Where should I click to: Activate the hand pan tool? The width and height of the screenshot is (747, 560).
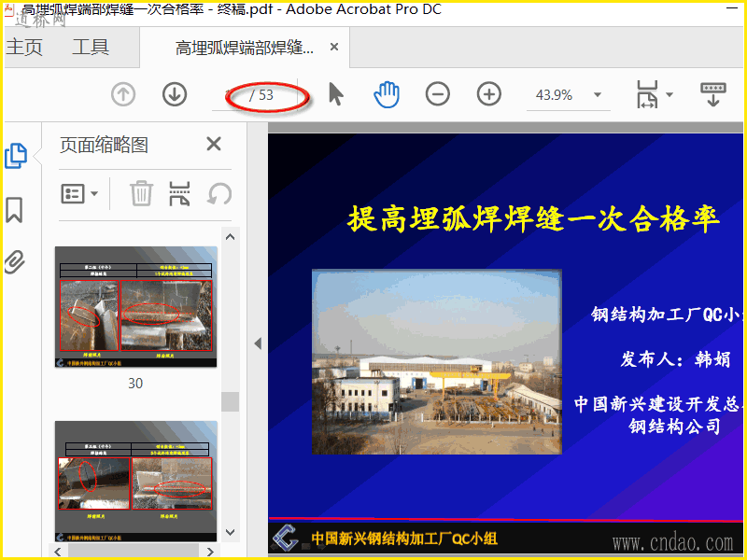[x=387, y=94]
